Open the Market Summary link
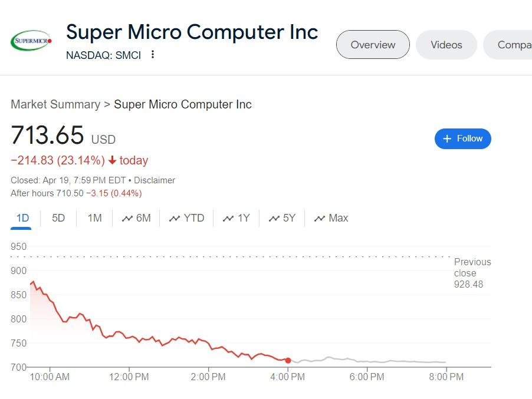 coord(55,104)
